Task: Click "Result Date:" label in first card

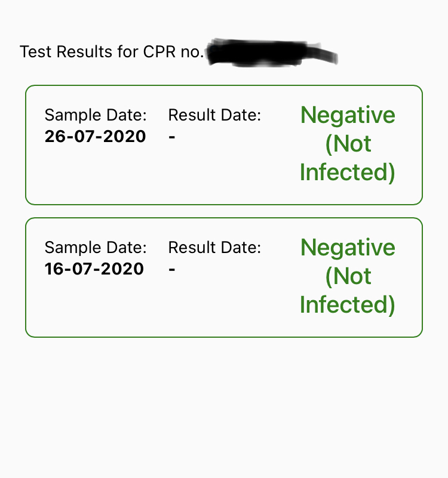Action: pyautogui.click(x=214, y=115)
